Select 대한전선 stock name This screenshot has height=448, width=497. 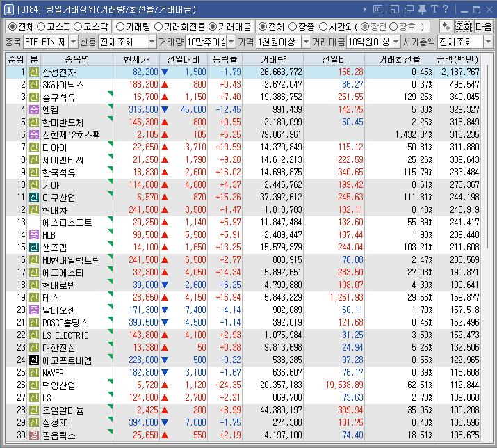(59, 348)
